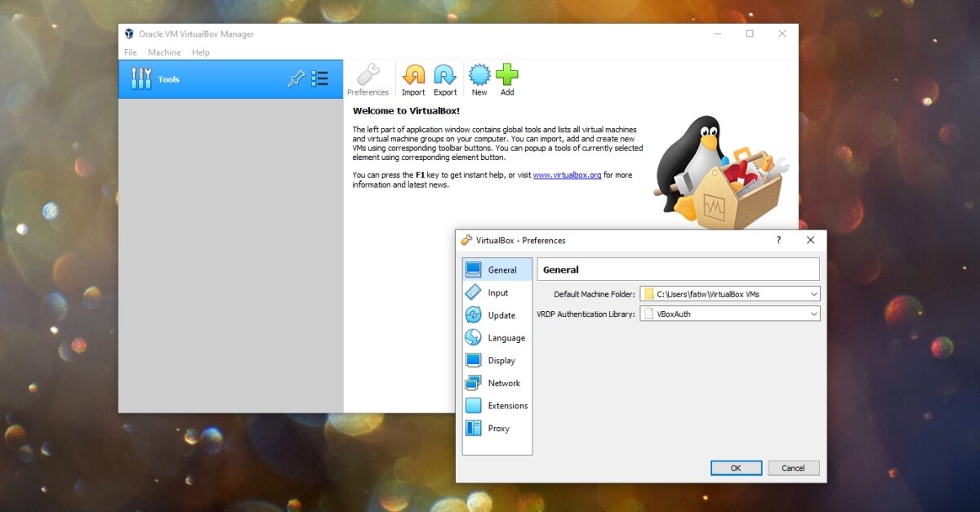Open the Display preferences section
Image resolution: width=980 pixels, height=512 pixels.
[x=501, y=360]
